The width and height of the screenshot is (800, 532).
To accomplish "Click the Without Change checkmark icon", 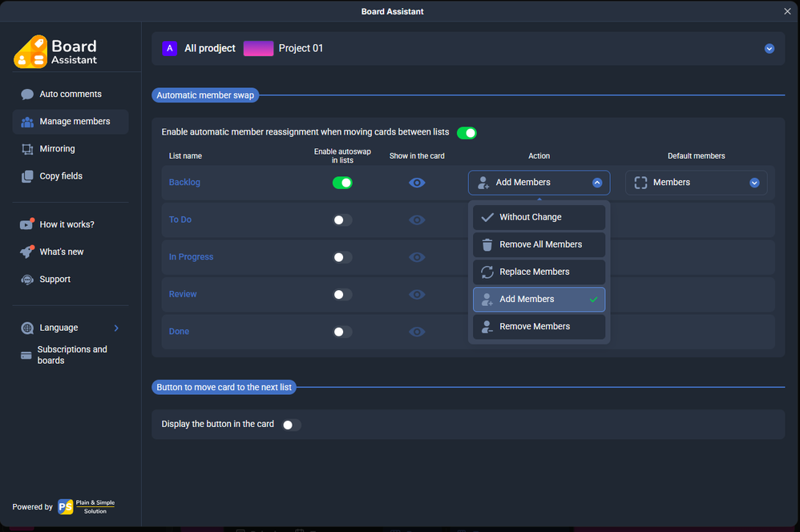I will [487, 217].
